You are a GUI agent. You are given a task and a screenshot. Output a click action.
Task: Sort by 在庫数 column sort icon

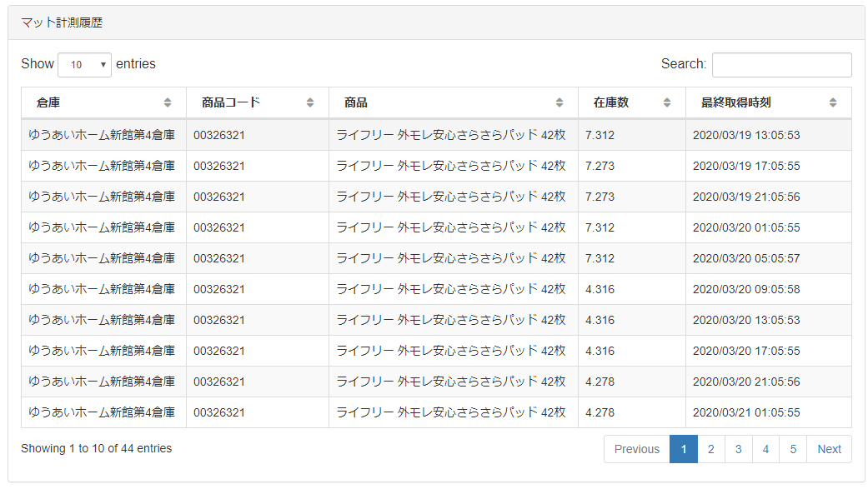pyautogui.click(x=666, y=102)
